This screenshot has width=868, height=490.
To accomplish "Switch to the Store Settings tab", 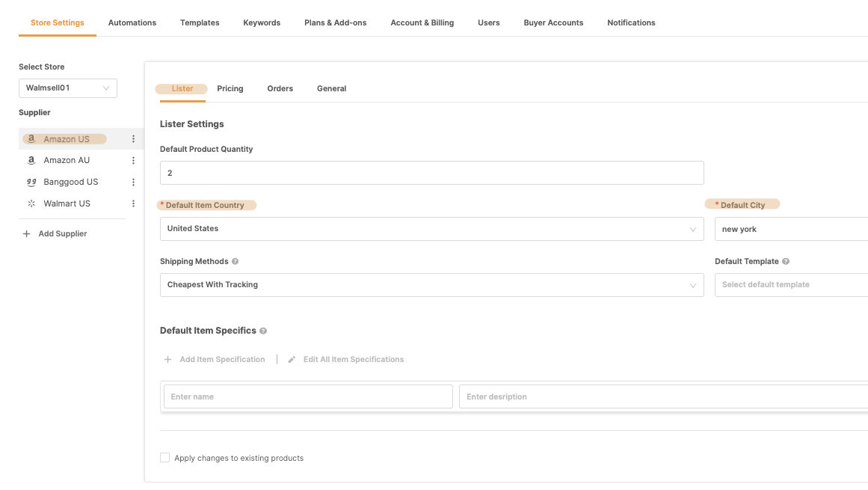I will click(58, 22).
